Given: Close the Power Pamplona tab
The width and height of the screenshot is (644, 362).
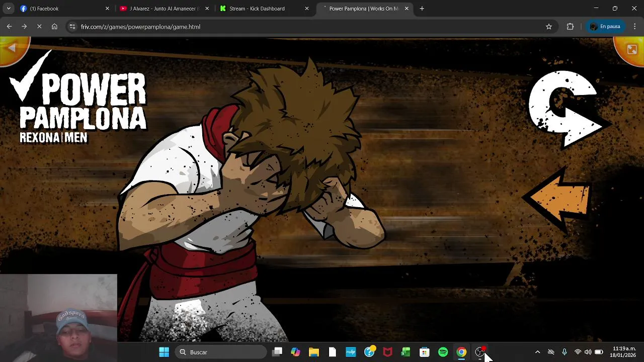Looking at the screenshot, I should [407, 9].
